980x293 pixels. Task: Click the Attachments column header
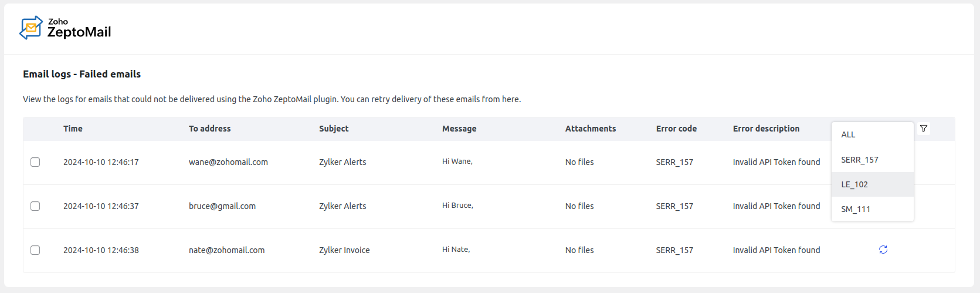(591, 129)
